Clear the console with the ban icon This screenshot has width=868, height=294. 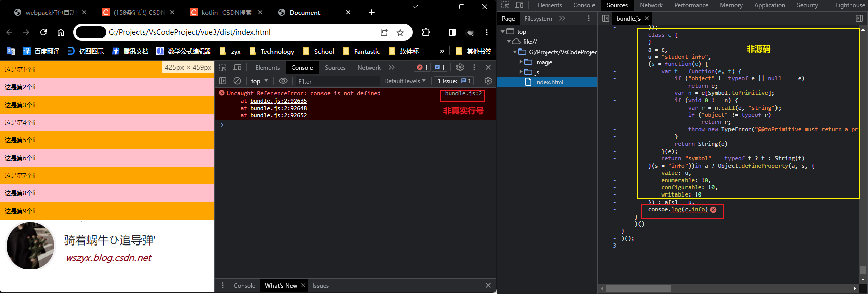click(237, 81)
